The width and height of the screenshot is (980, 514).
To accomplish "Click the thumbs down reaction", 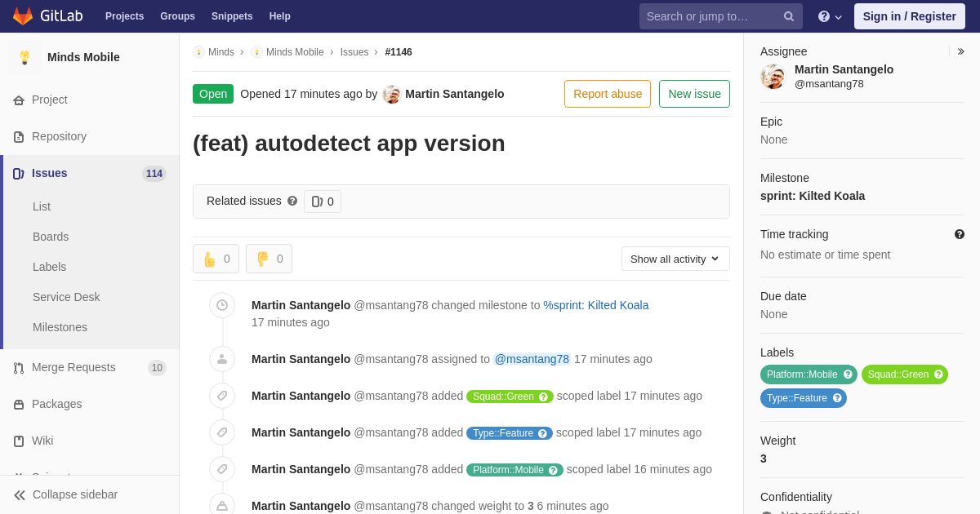I will pyautogui.click(x=269, y=259).
